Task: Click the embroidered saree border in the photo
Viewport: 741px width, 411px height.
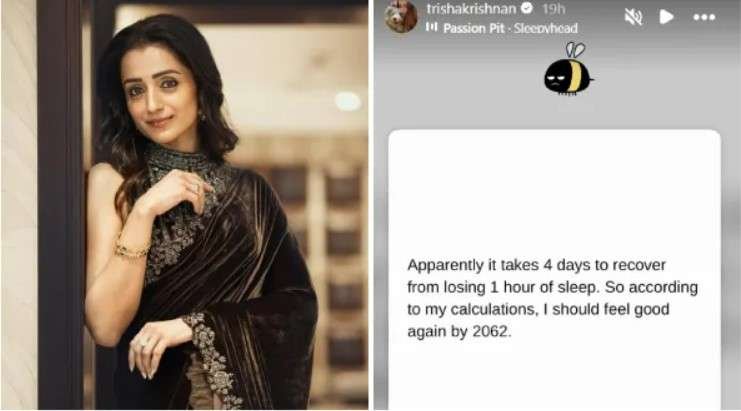Action: tap(211, 359)
